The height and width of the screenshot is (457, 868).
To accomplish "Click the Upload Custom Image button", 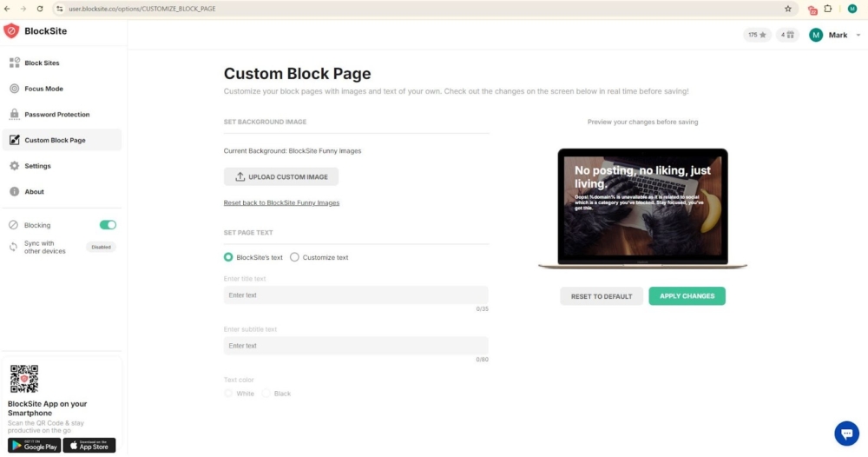I will [x=280, y=177].
